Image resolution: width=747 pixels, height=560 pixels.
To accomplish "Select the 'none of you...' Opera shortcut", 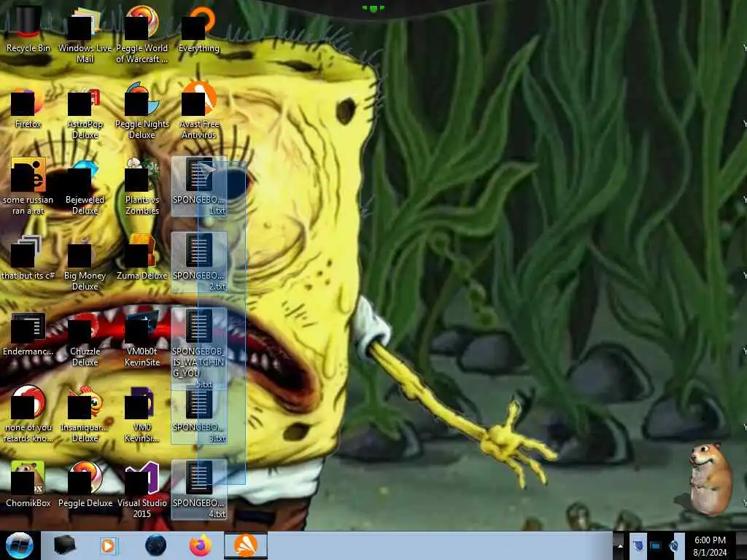I will tap(28, 414).
